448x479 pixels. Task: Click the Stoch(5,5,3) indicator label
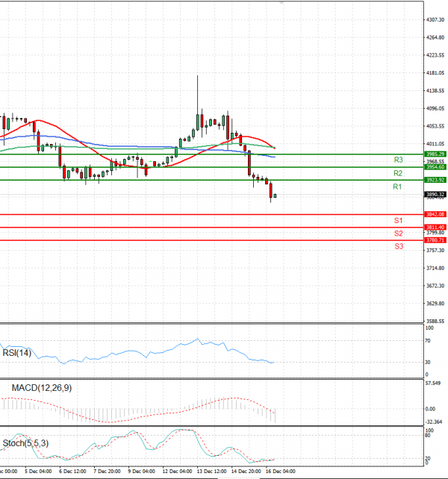tap(25, 443)
